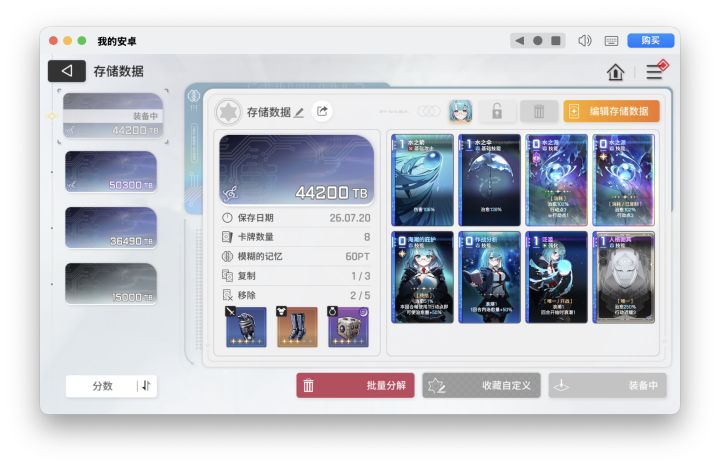720x467 pixels.
Task: Select the 36490 TB save slot
Action: tap(111, 228)
